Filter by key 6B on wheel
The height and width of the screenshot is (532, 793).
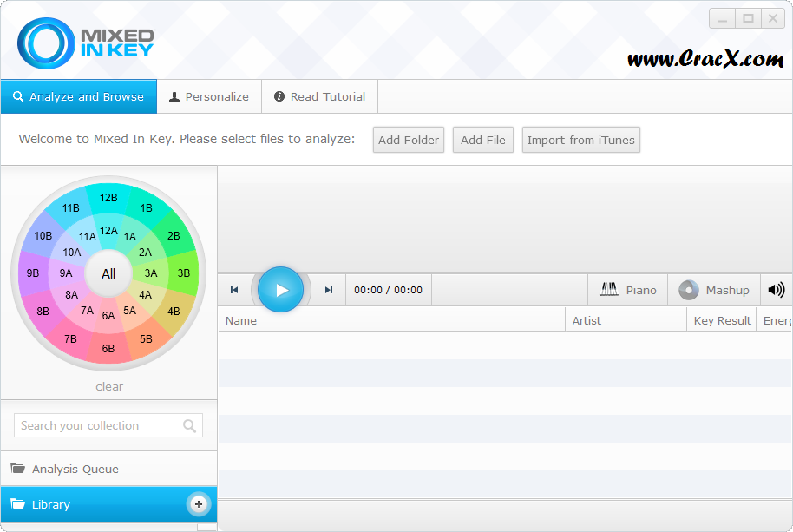108,348
